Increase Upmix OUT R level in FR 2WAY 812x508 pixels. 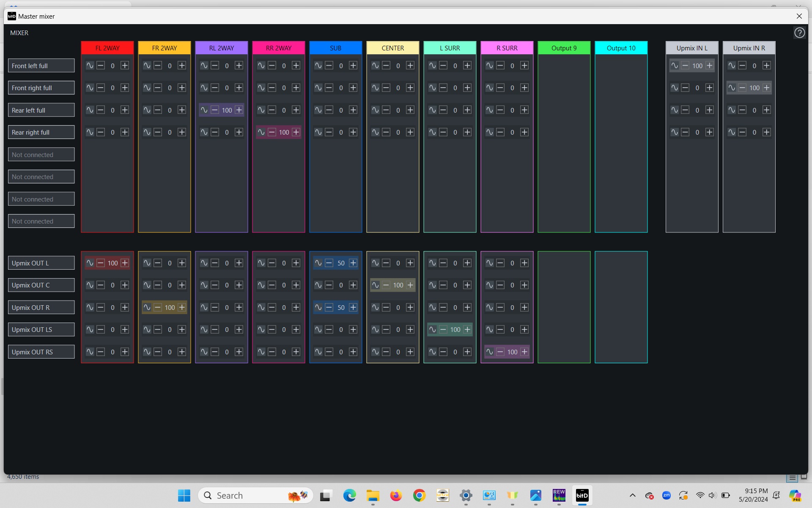pos(182,307)
